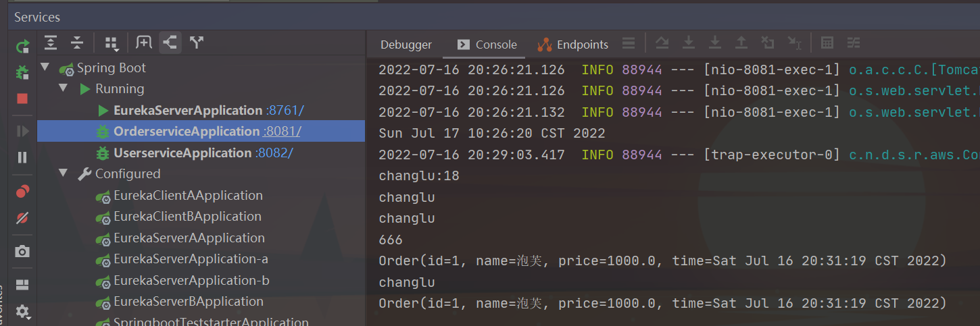Image resolution: width=980 pixels, height=326 pixels.
Task: Click the Services panel title
Action: pos(37,17)
